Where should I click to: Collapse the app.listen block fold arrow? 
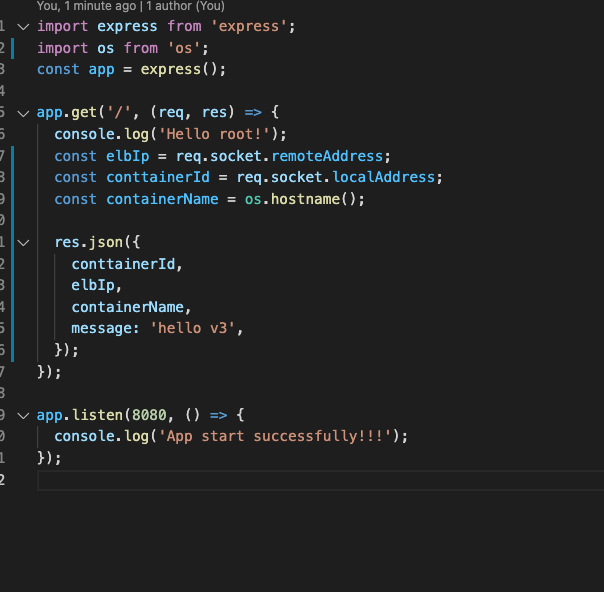pos(23,416)
